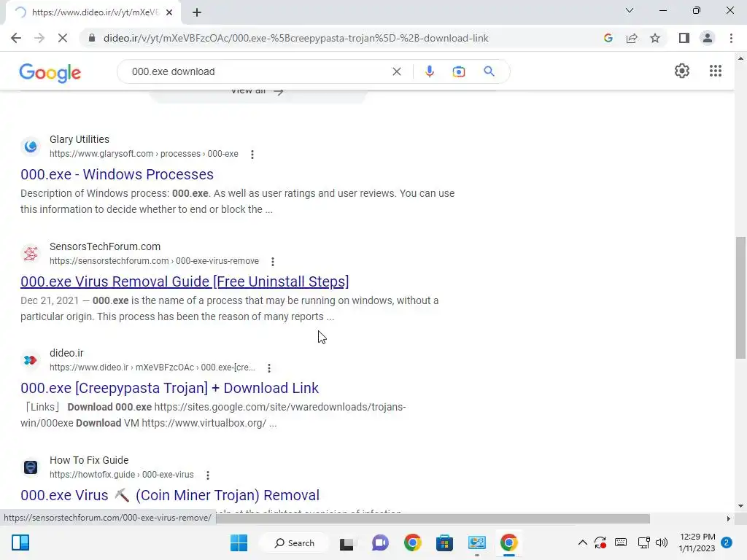Screen dimensions: 747x560
Task: Open more options for How To Fix Guide result
Action: (x=208, y=475)
